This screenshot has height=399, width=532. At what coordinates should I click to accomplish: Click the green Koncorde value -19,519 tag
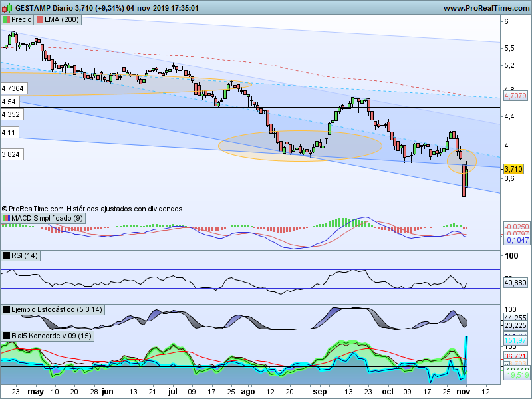[517, 375]
